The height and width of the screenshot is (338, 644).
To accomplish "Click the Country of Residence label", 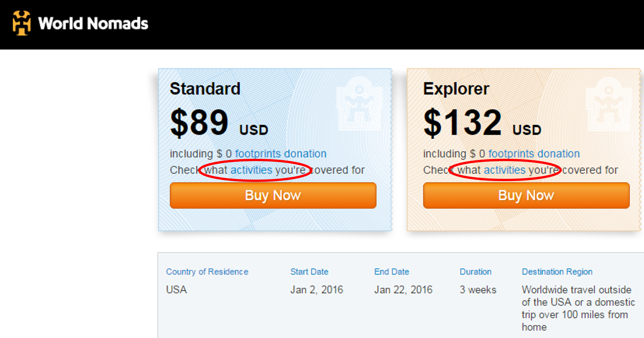I will [207, 272].
